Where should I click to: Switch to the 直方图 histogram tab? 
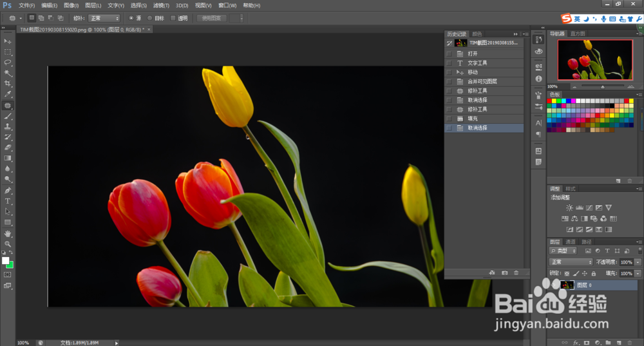[x=578, y=34]
